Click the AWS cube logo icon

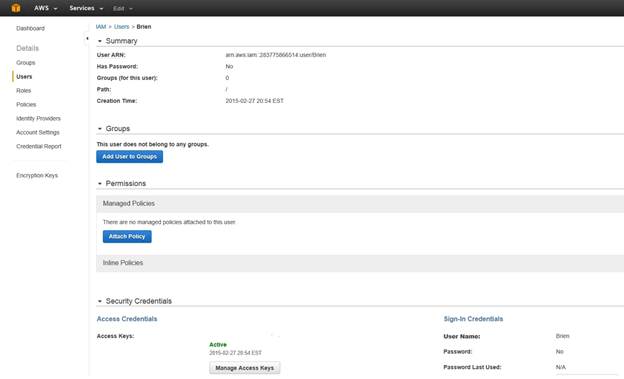[16, 8]
